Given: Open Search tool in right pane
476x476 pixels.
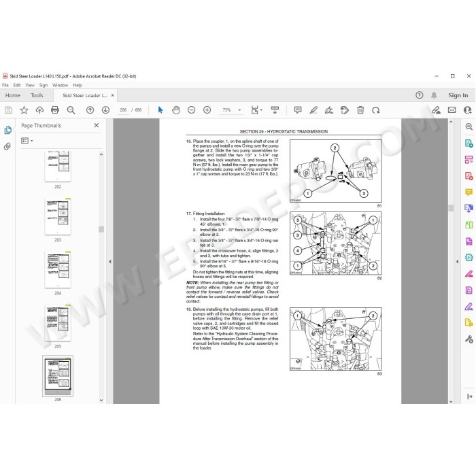Looking at the screenshot, I should pyautogui.click(x=469, y=126).
